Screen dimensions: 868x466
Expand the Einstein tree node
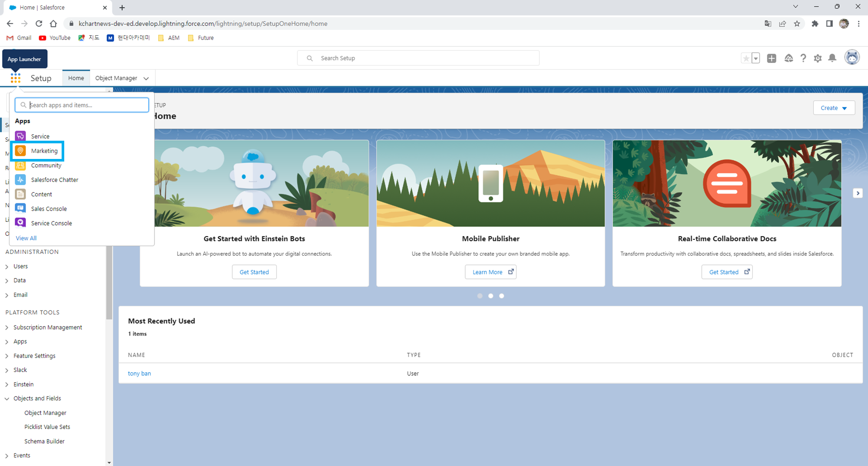tap(7, 385)
